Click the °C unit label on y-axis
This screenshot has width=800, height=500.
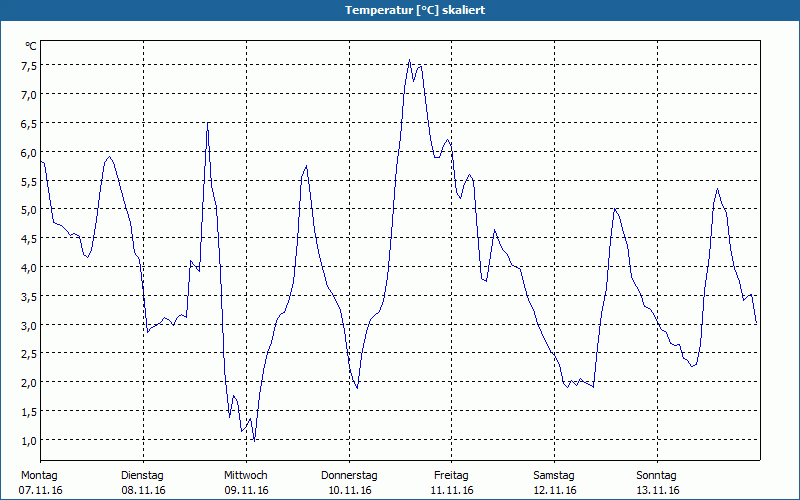click(x=31, y=46)
